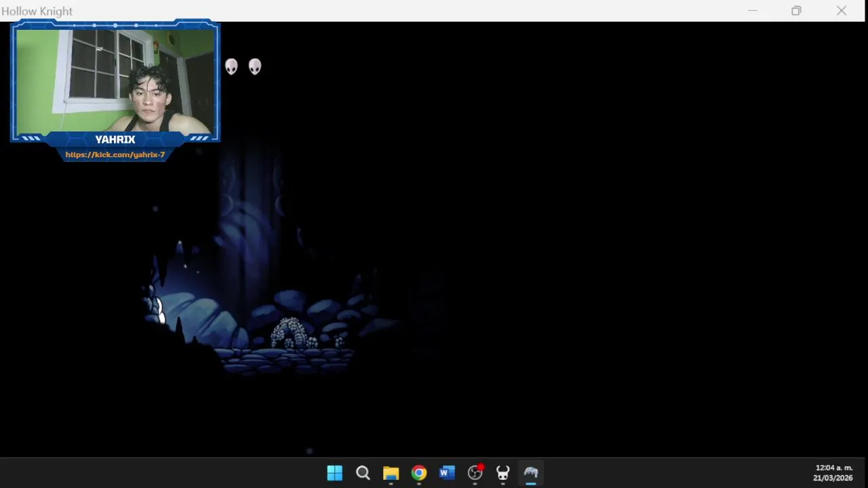Minimize the Hollow Knight window
This screenshot has width=868, height=488.
(x=752, y=11)
